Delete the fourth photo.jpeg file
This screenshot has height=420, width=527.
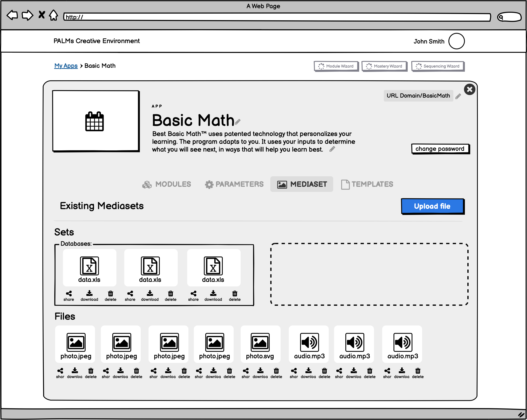point(229,373)
